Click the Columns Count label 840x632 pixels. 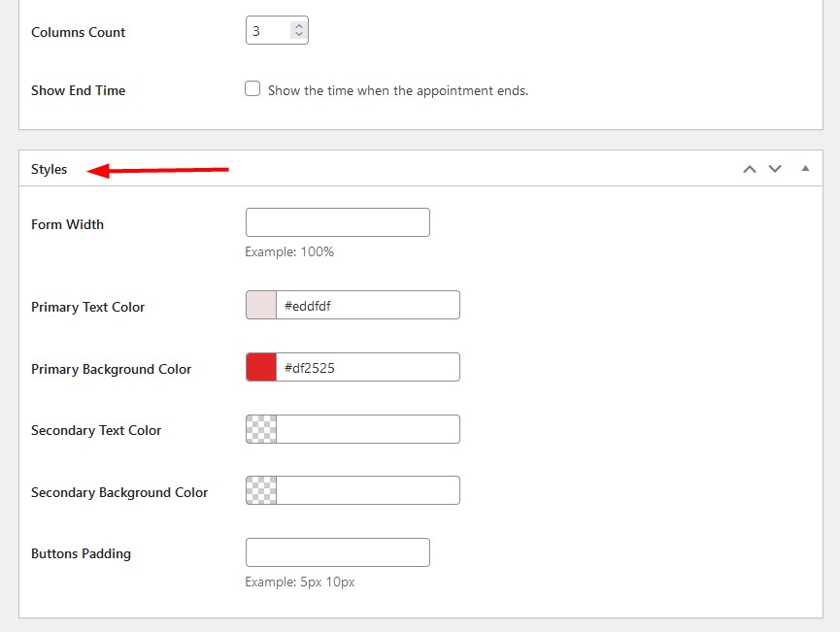[79, 32]
